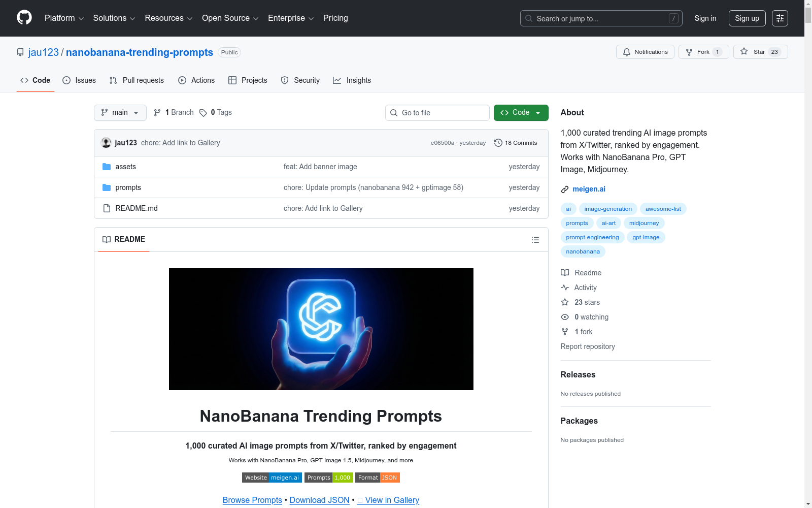Screen dimensions: 812x508
Task: Focus the Go to file field
Action: tap(437, 113)
